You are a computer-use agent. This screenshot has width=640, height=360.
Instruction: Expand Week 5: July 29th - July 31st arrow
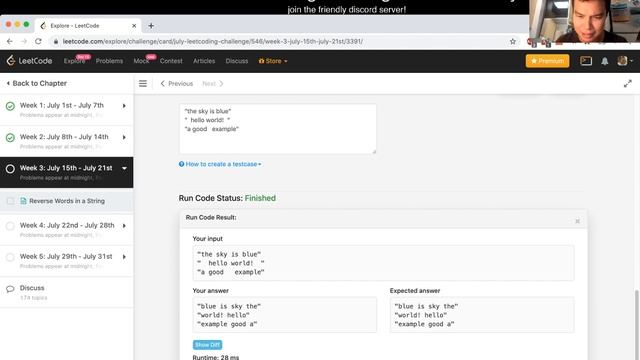(x=124, y=257)
